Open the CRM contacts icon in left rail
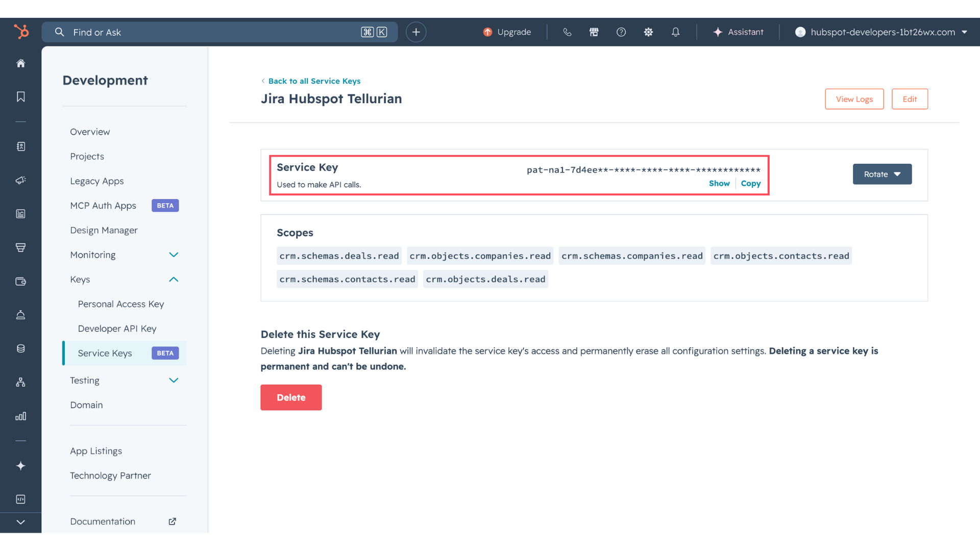The width and height of the screenshot is (980, 551). point(20,146)
